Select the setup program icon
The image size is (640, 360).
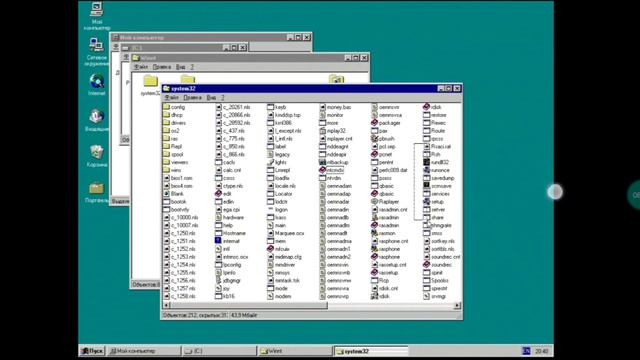coord(427,202)
